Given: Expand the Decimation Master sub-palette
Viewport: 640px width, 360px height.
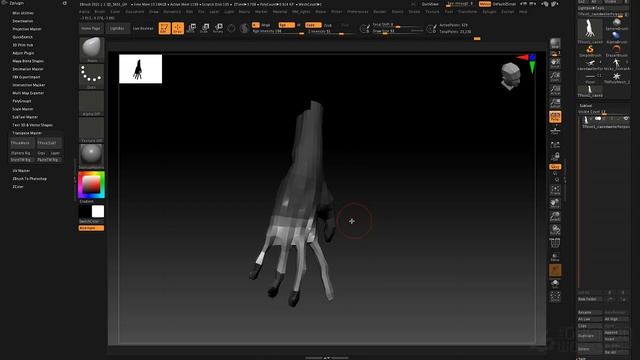Looking at the screenshot, I should [x=28, y=69].
